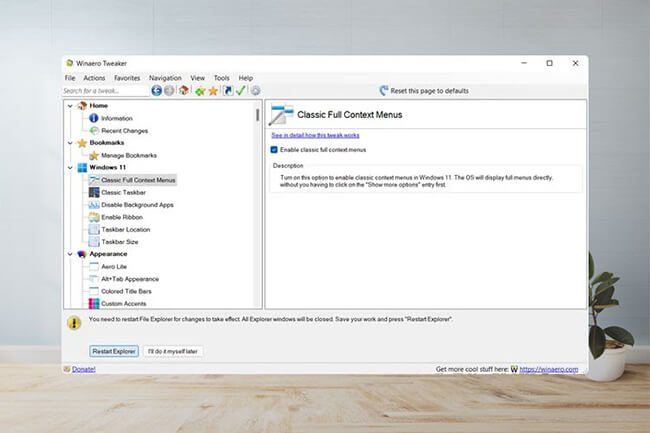Open See in detail how this tweak works link

click(315, 135)
